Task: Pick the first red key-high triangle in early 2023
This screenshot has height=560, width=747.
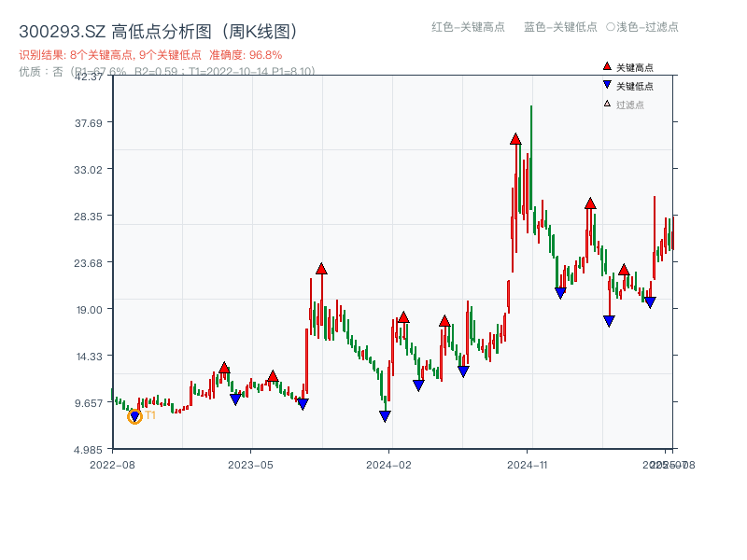Action: [224, 368]
